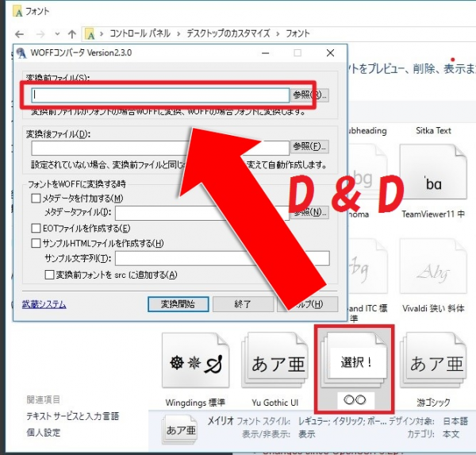476x455 pixels.
Task: Expand chevron before フォント breadcrumb
Action: pos(278,33)
